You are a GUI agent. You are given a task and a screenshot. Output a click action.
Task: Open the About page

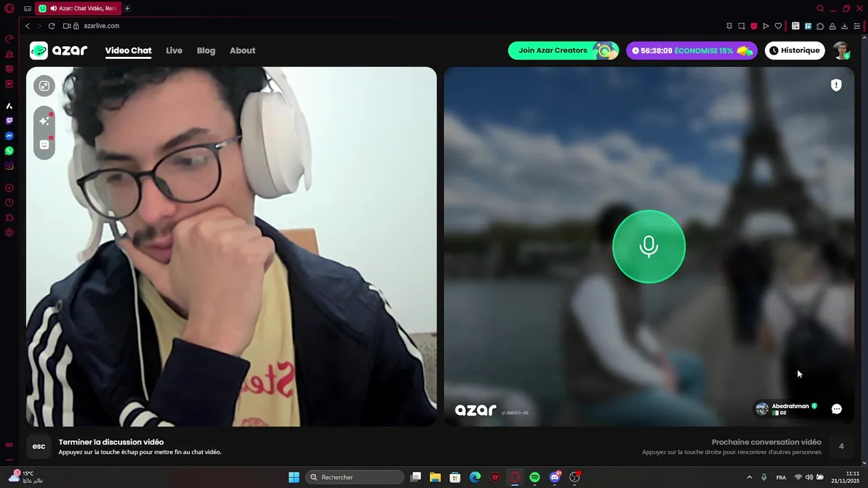[x=242, y=51]
